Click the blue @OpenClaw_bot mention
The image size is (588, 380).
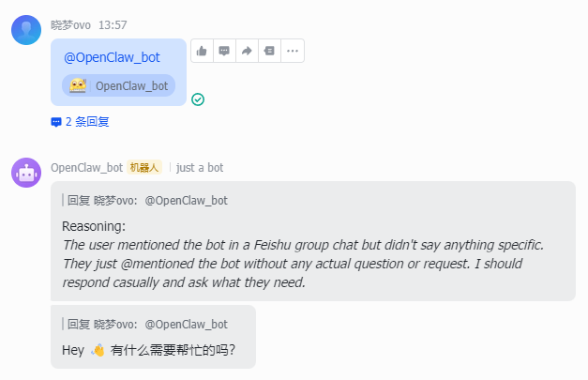click(112, 57)
